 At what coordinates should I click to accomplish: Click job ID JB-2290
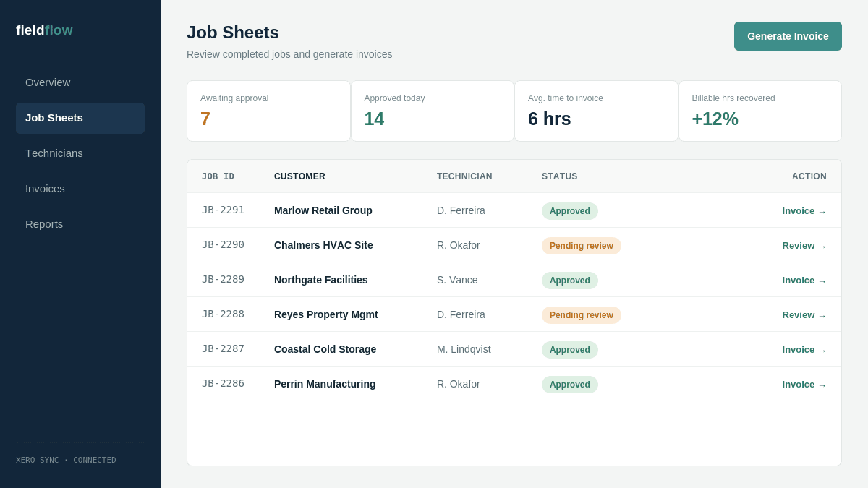point(223,244)
